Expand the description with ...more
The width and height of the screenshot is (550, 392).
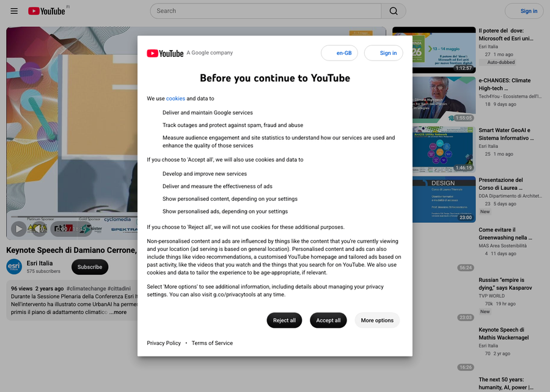point(118,312)
